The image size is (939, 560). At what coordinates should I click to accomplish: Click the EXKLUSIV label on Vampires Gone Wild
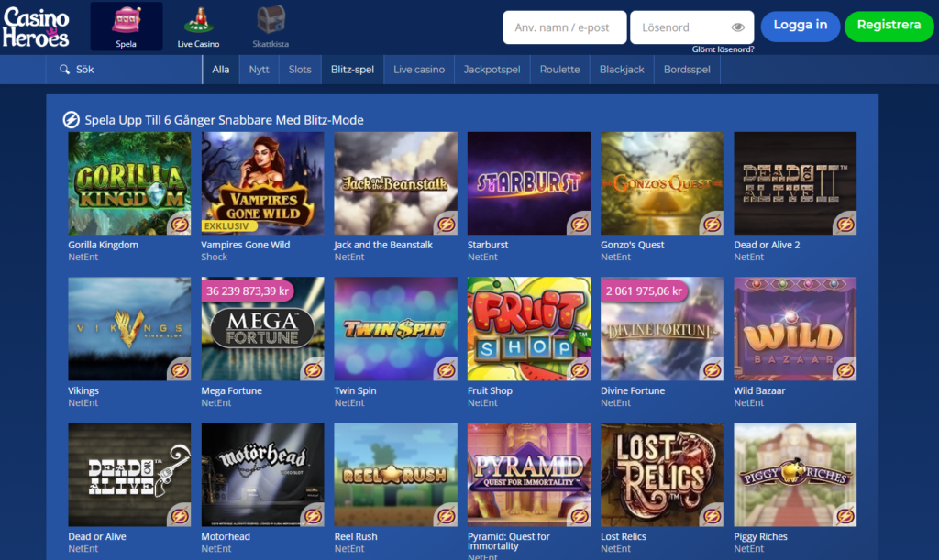click(227, 226)
